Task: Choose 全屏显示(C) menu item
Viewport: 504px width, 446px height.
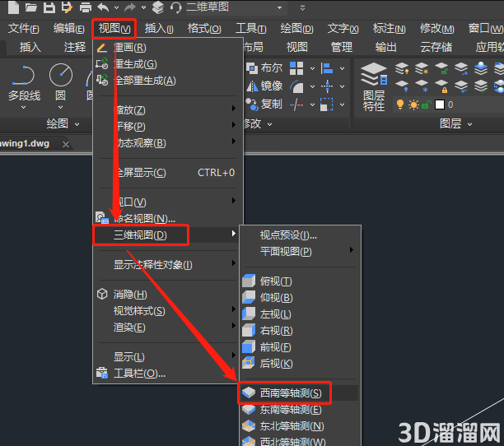Action: point(166,173)
